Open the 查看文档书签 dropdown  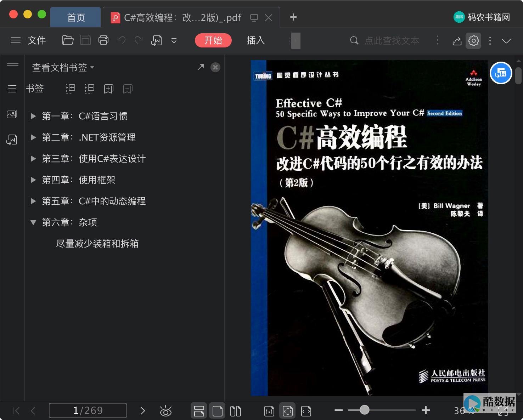63,67
